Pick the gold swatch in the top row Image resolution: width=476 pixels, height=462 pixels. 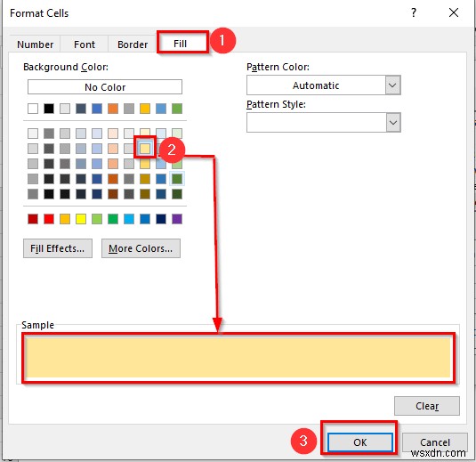(145, 109)
